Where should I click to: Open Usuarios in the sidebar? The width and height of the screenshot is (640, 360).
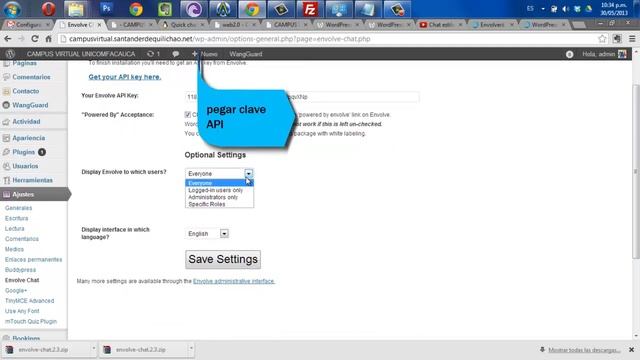coord(25,166)
